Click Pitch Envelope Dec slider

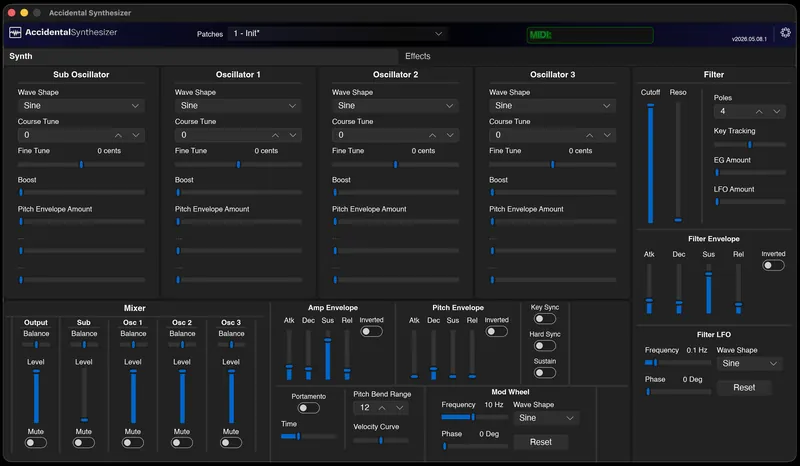pos(433,355)
